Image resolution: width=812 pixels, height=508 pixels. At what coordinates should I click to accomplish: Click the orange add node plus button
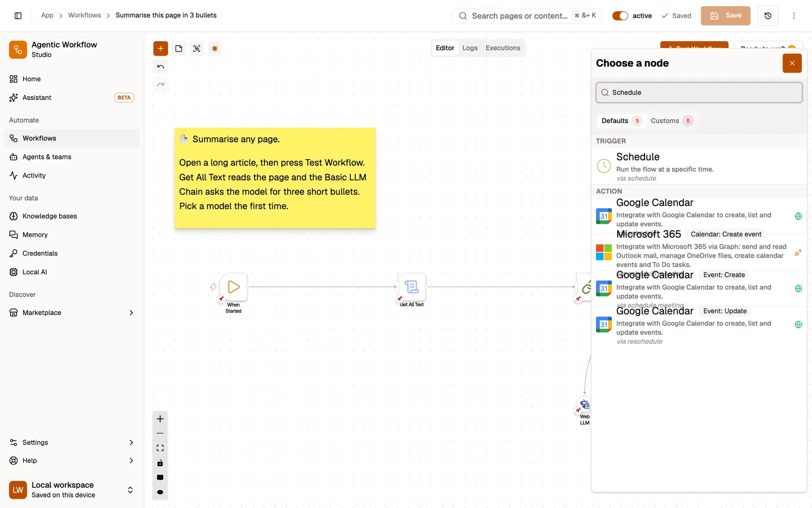pyautogui.click(x=160, y=48)
